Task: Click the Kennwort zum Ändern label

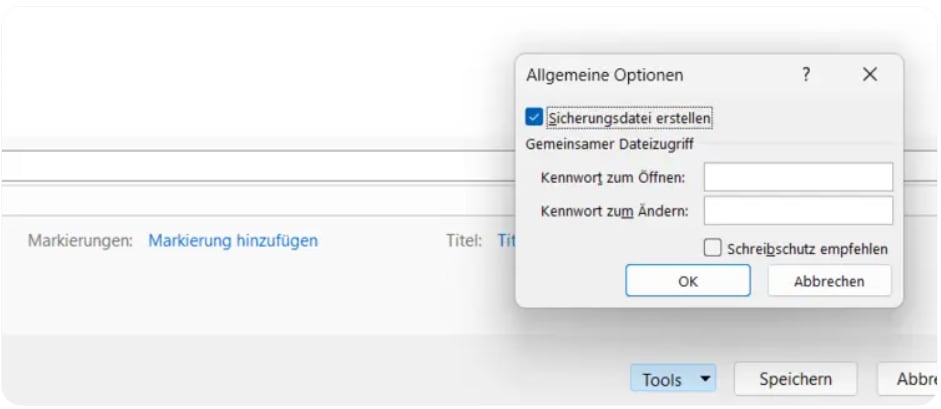Action: [612, 211]
